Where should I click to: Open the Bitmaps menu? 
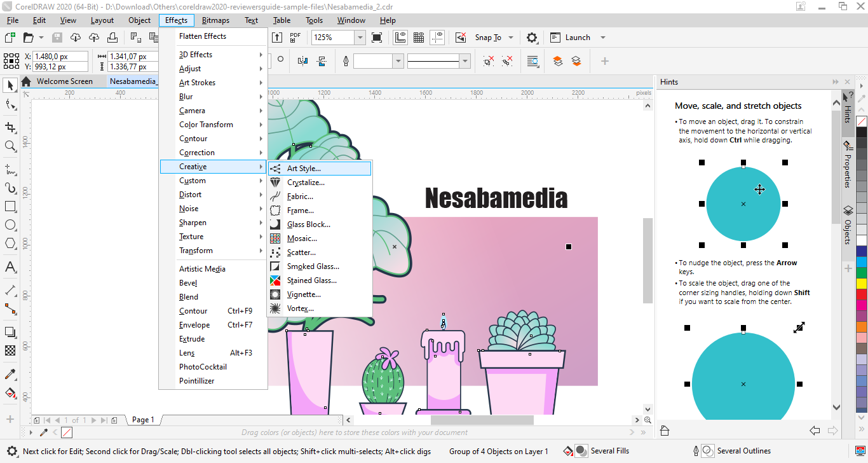tap(215, 20)
